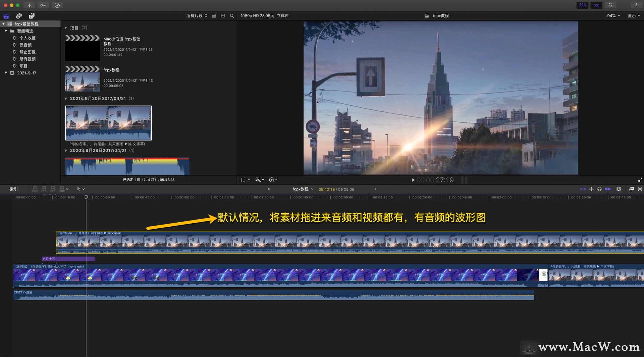
Task: Click the timeline playhead marker
Action: [x=86, y=197]
